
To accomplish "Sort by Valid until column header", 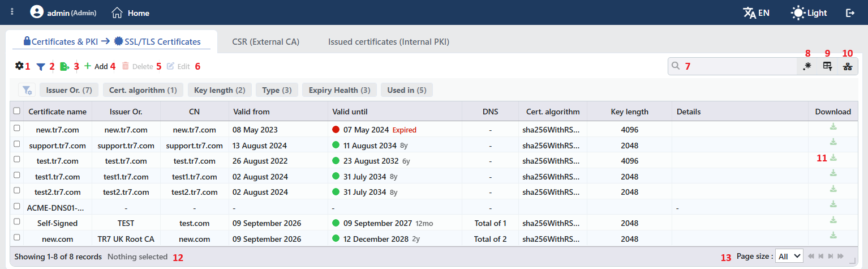I will (395, 112).
